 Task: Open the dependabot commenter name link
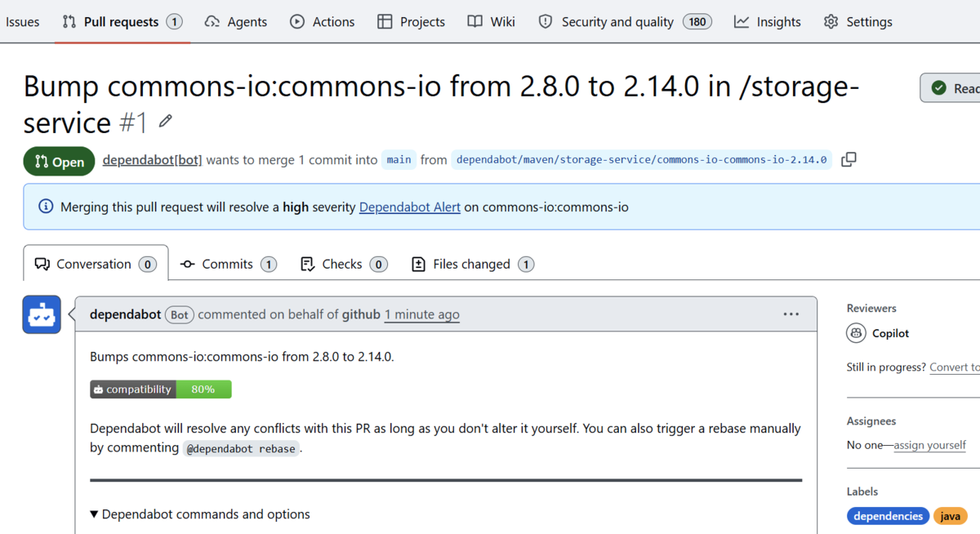125,314
